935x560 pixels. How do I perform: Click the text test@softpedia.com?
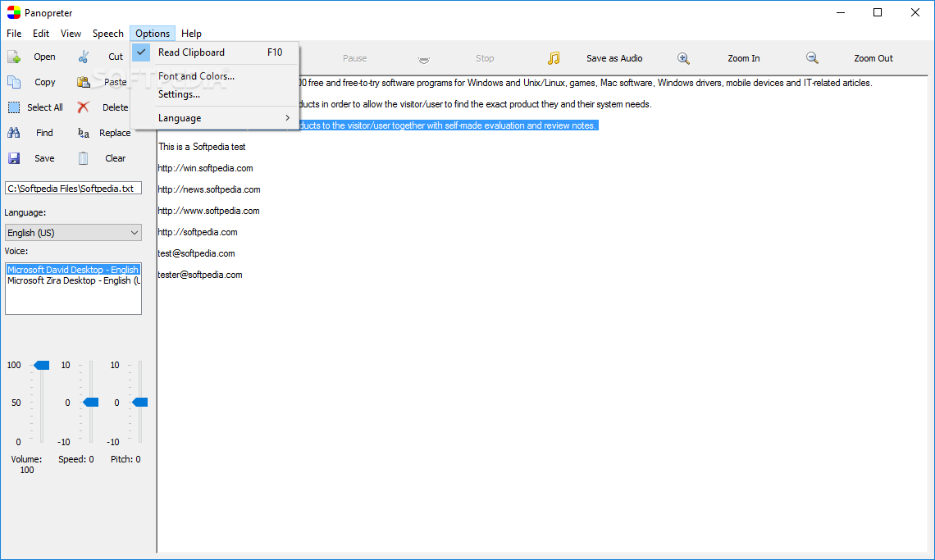tap(196, 253)
